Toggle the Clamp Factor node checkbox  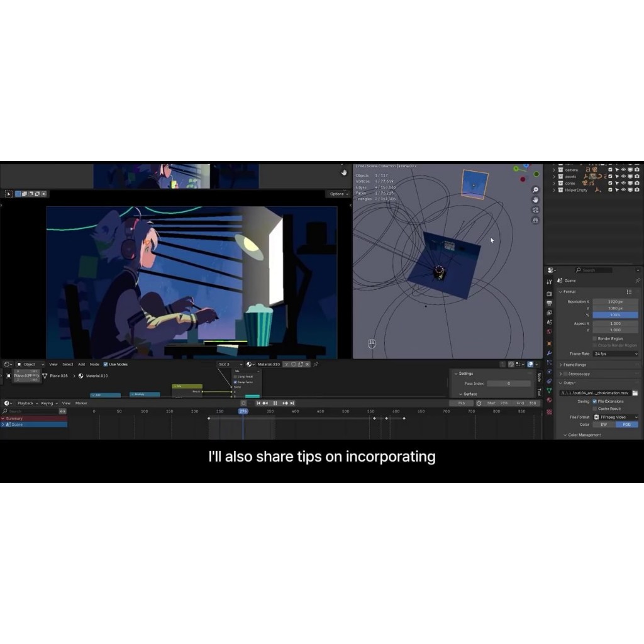tap(235, 382)
